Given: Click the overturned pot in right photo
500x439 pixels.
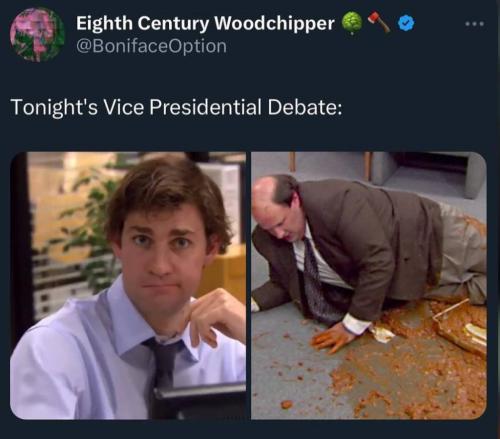Looking at the screenshot, I should point(462,328).
